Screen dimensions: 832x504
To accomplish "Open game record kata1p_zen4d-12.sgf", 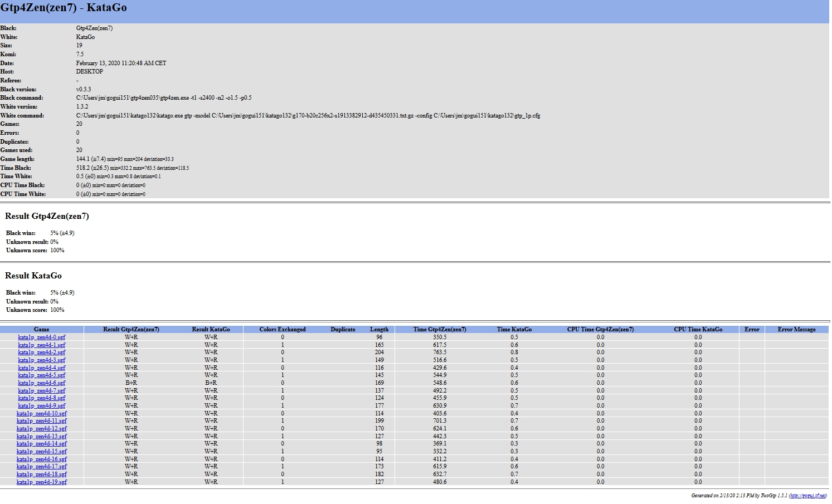I will click(41, 429).
